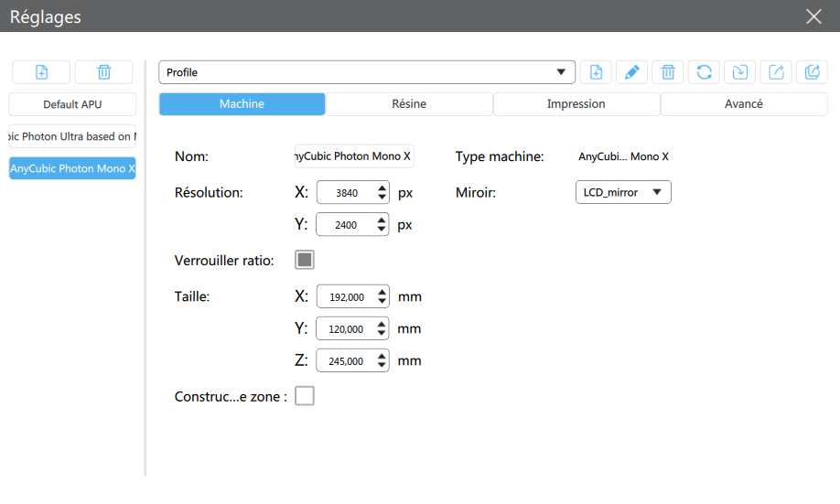This screenshot has height=504, width=840.
Task: Open the Avancé tab
Action: coord(744,104)
